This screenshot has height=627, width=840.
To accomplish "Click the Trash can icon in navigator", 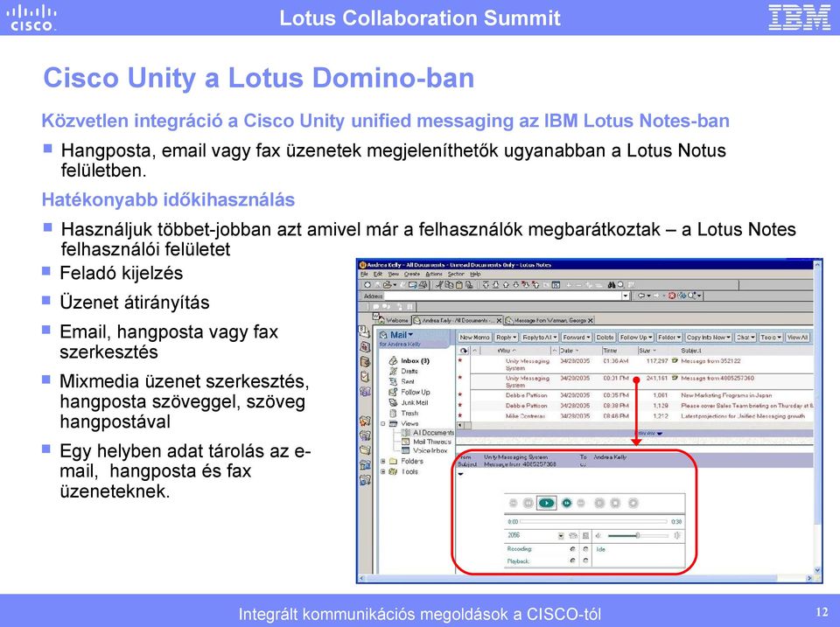I will coord(393,413).
